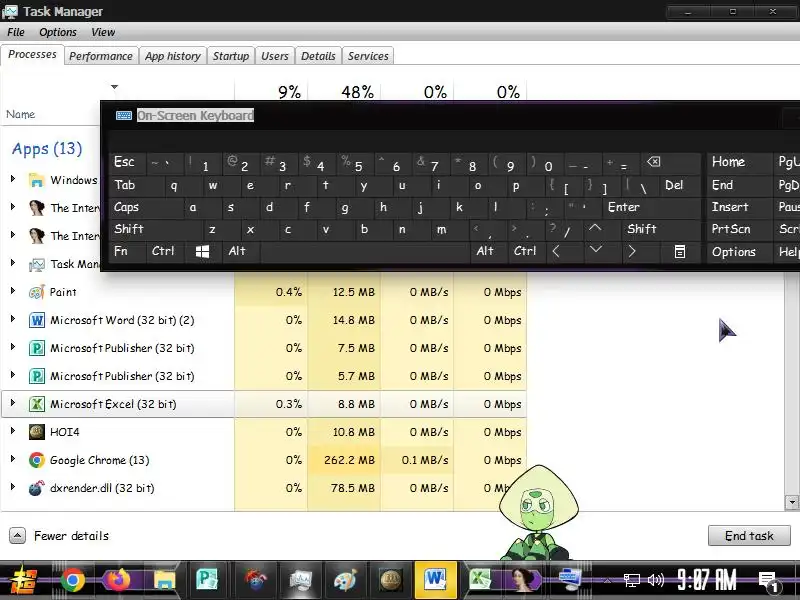Select the Google Chrome memory value 262.2 MB

pyautogui.click(x=349, y=460)
